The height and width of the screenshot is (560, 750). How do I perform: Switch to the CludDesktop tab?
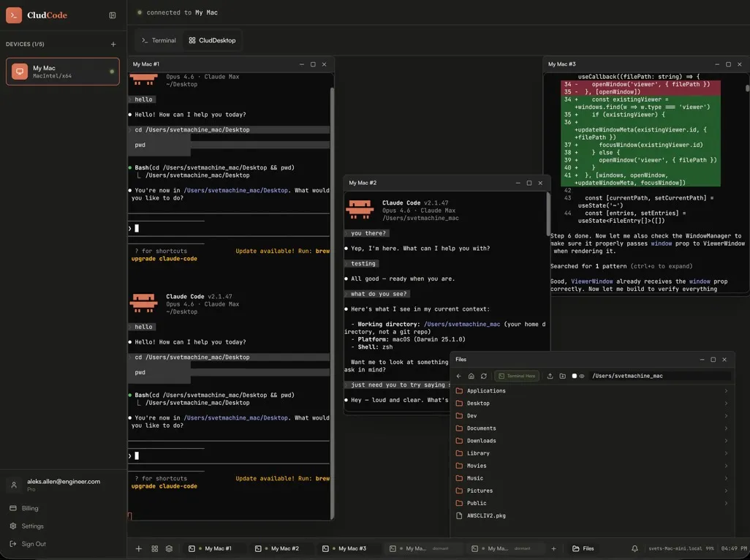[x=213, y=40]
